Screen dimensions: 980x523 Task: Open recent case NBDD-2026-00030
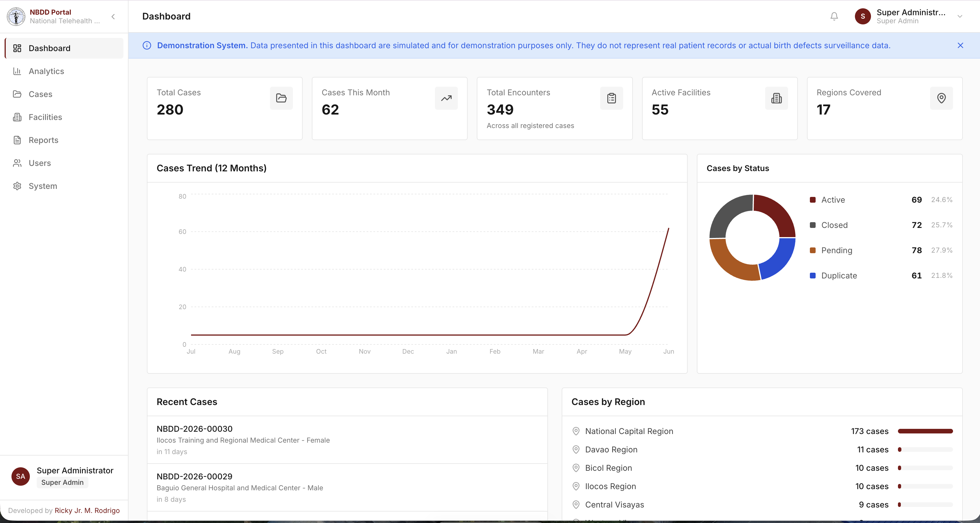pyautogui.click(x=347, y=440)
